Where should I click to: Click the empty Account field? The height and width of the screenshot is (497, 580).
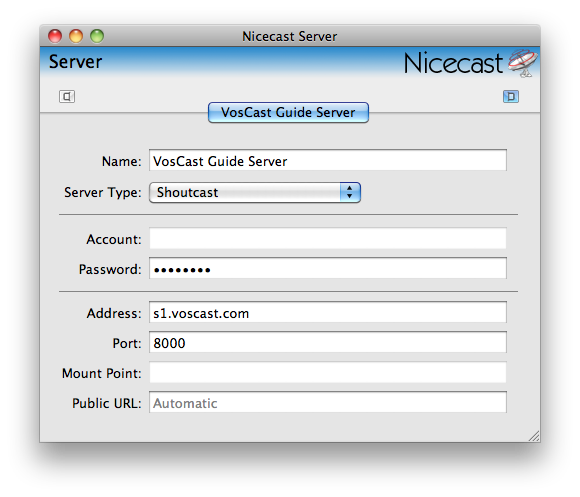[328, 239]
